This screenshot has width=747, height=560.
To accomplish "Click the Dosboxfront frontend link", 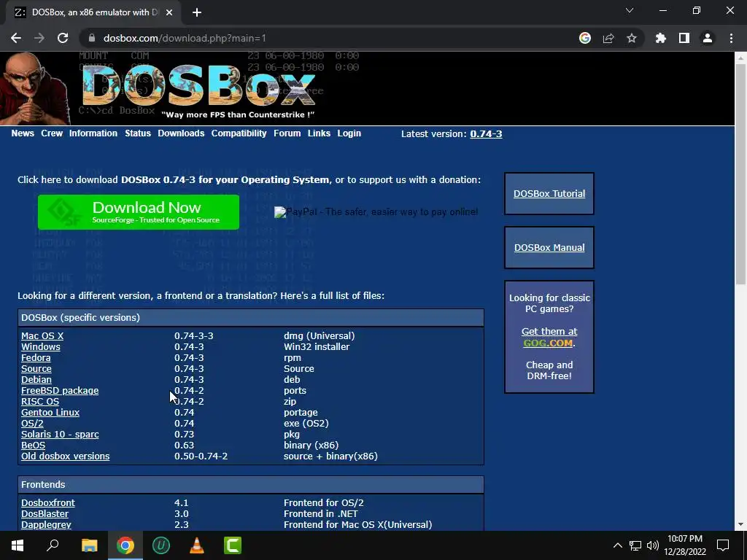I will [48, 503].
